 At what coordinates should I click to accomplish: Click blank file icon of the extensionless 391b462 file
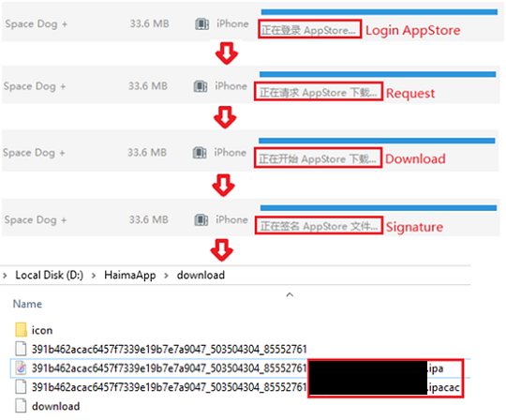coord(21,349)
